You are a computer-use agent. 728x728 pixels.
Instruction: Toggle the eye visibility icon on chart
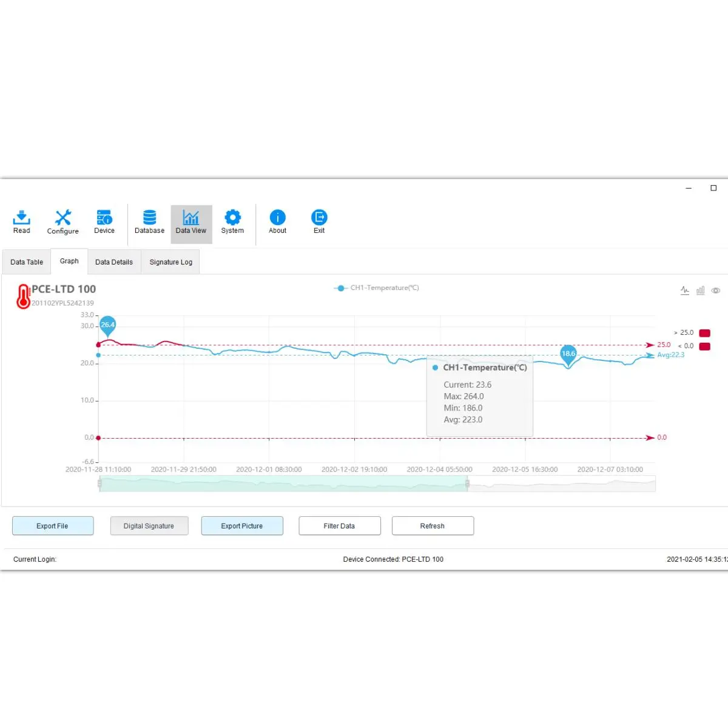[716, 291]
